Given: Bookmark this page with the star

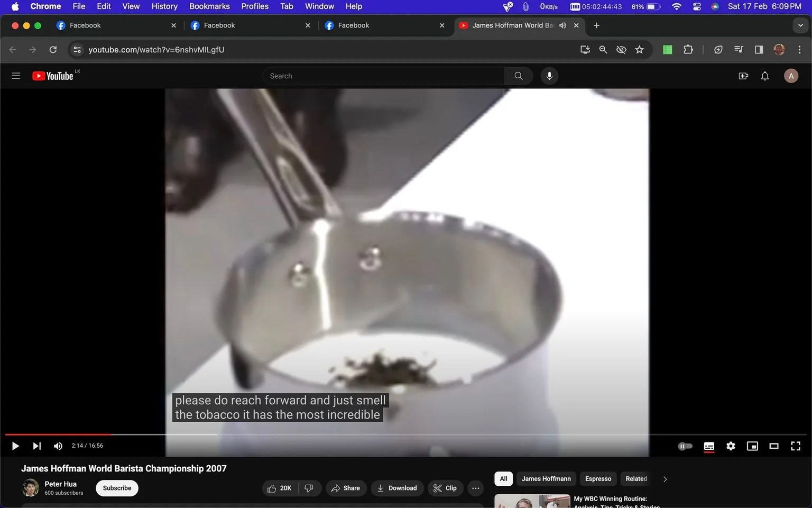Looking at the screenshot, I should pos(639,49).
